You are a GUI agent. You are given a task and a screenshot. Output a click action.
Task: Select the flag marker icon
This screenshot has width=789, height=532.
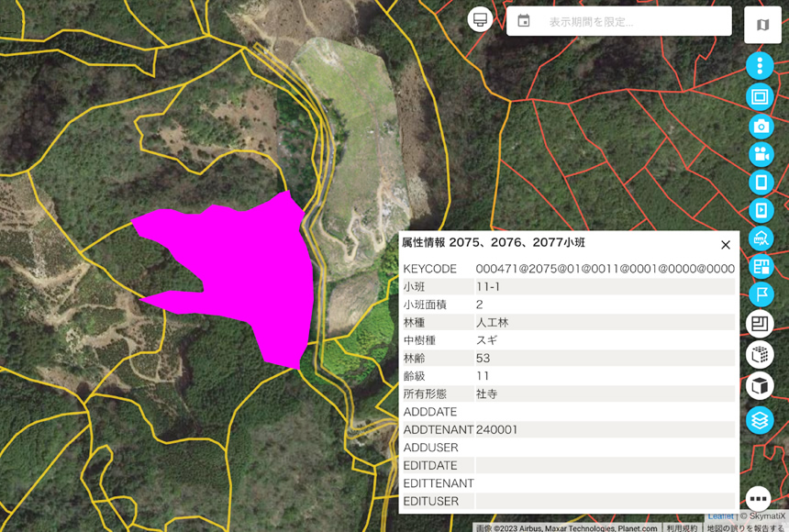[x=760, y=294]
